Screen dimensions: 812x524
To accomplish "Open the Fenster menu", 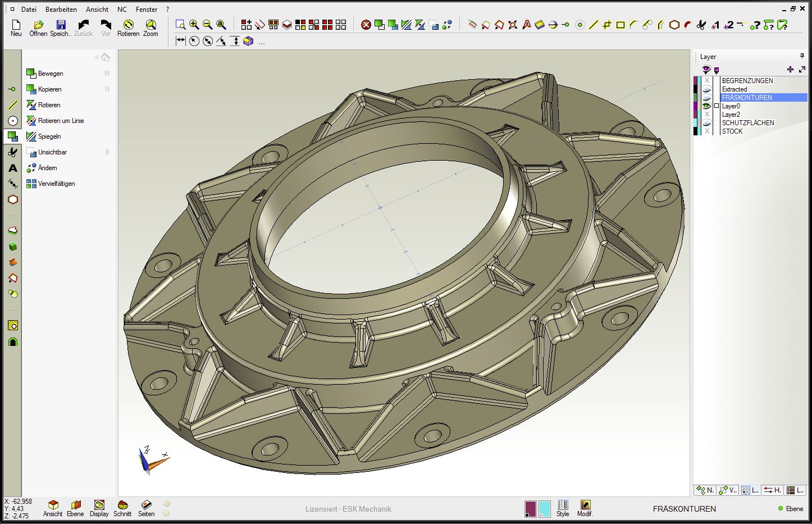I will 147,10.
